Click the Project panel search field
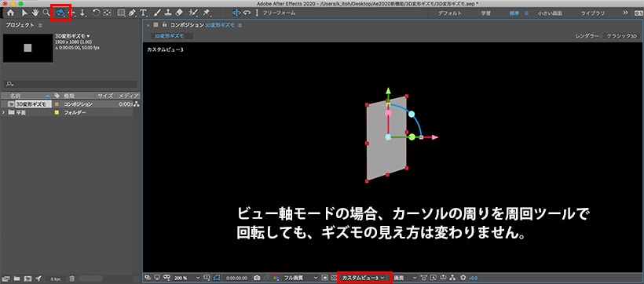The width and height of the screenshot is (644, 284). click(x=70, y=84)
